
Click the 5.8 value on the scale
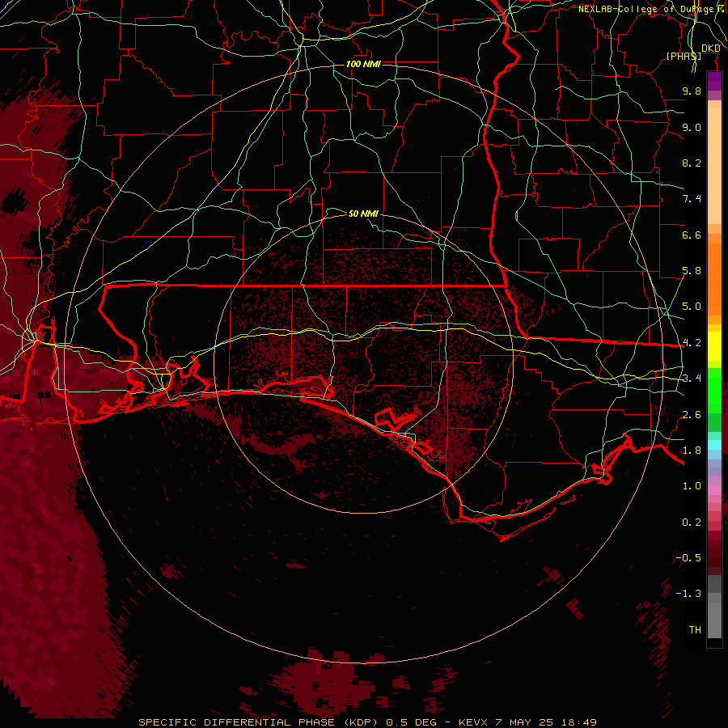[692, 271]
